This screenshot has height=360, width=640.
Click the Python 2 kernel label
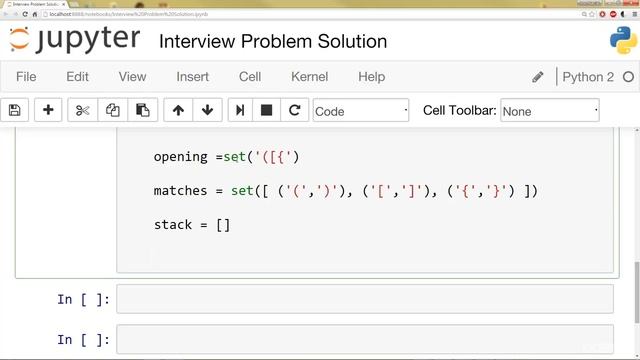click(588, 77)
